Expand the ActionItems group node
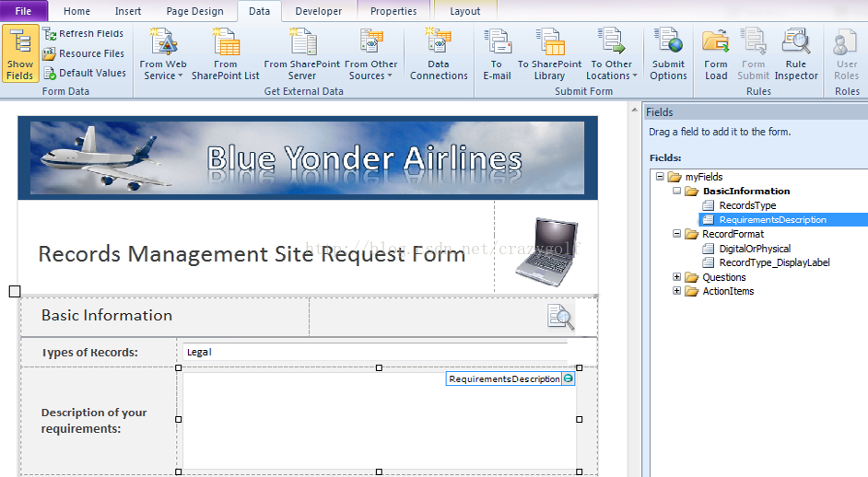This screenshot has width=868, height=477. pos(676,290)
